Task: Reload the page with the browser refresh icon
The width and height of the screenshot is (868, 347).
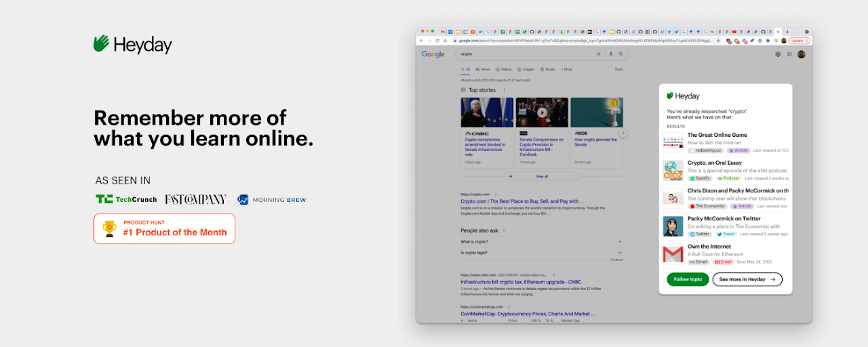Action: 437,41
